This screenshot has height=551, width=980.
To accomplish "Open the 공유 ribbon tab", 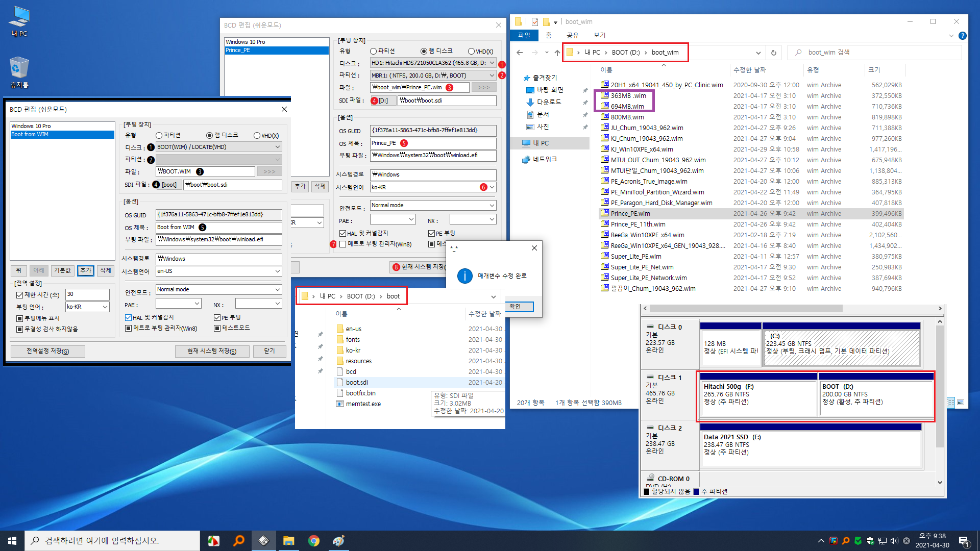I will 573,35.
